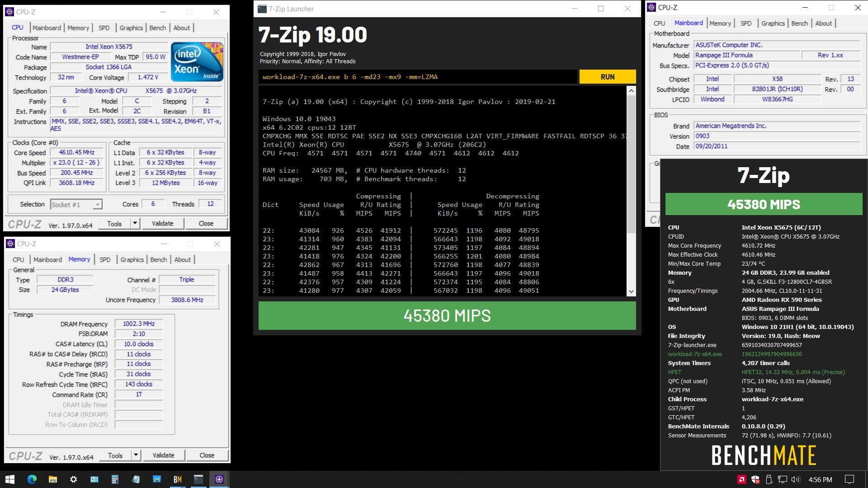Viewport: 868px width, 488px height.
Task: Open volume speaker tray icon
Action: [796, 479]
